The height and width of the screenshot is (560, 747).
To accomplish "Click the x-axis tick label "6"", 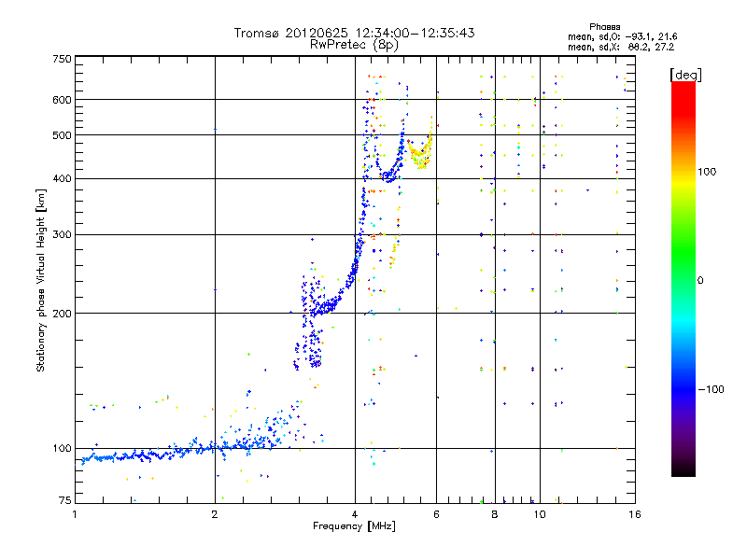I will click(436, 514).
